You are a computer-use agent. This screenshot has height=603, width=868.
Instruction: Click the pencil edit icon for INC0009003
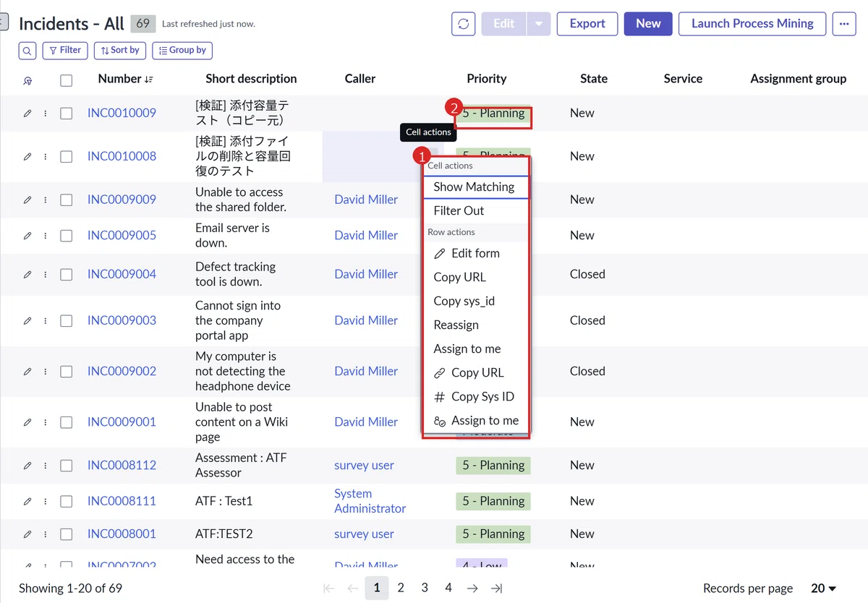[27, 321]
